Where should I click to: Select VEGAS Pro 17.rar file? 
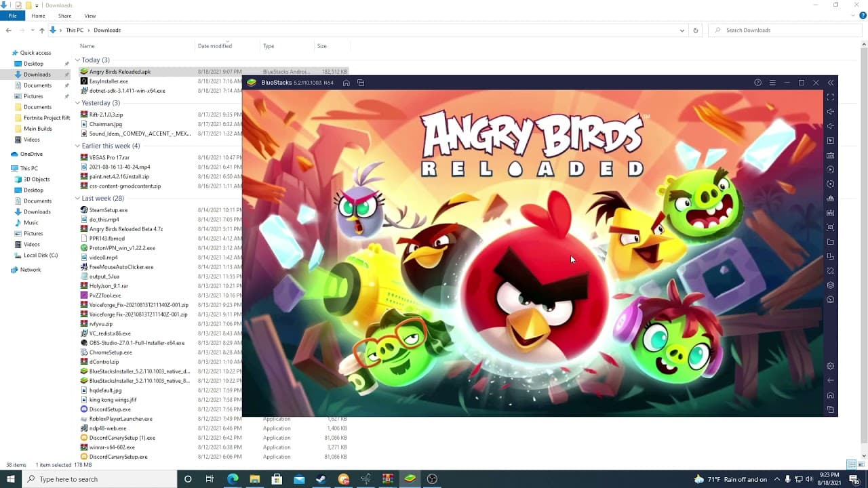[109, 157]
